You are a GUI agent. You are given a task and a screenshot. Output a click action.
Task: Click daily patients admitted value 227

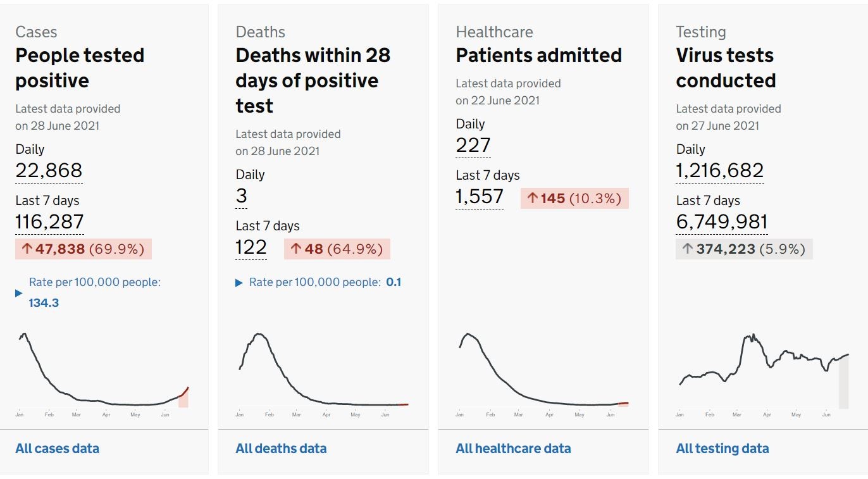coord(473,146)
